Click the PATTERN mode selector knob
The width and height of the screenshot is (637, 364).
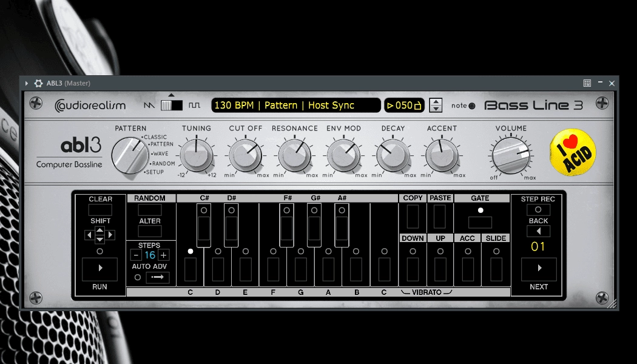(x=130, y=155)
